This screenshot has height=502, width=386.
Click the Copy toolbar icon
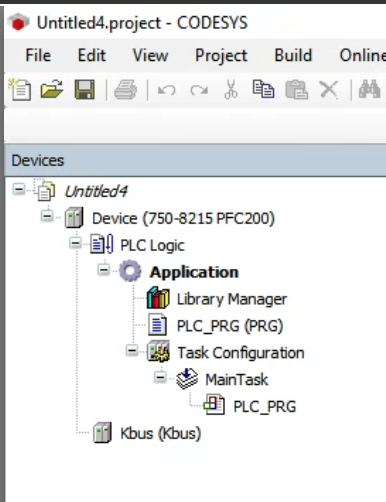263,89
